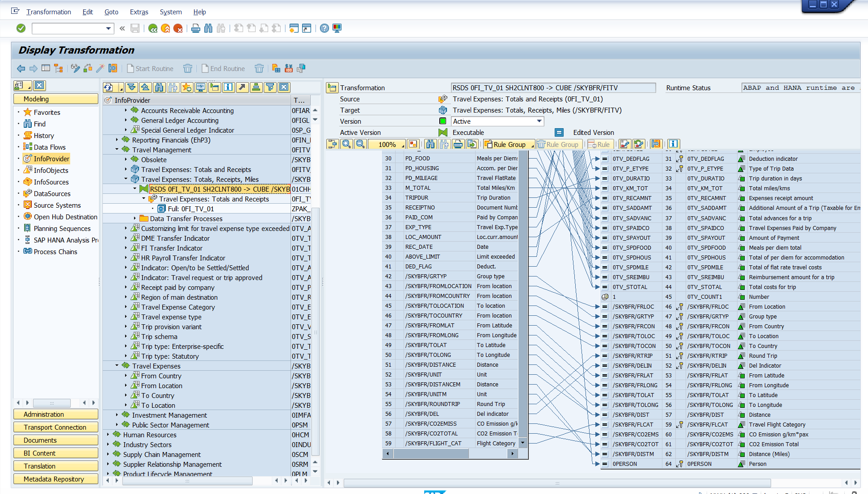This screenshot has height=494, width=868.
Task: Click the PD_MILEAGE source field row
Action: (450, 178)
